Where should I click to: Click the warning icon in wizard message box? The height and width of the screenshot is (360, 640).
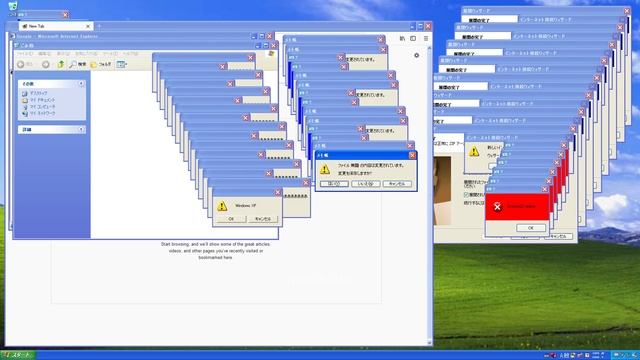tap(474, 152)
